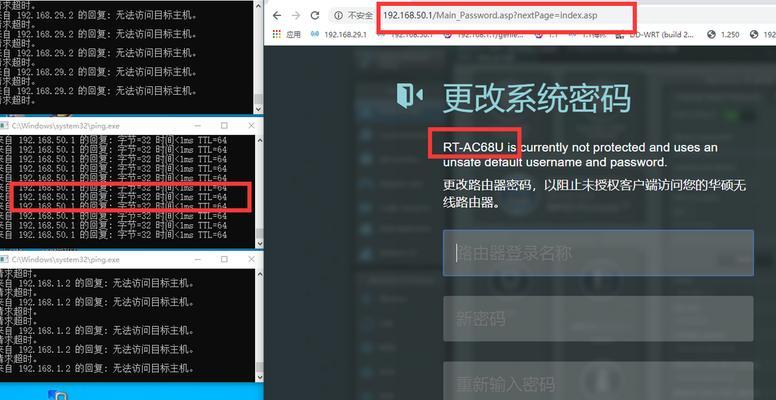Go back in the browser
This screenshot has height=400, width=776.
(x=277, y=15)
